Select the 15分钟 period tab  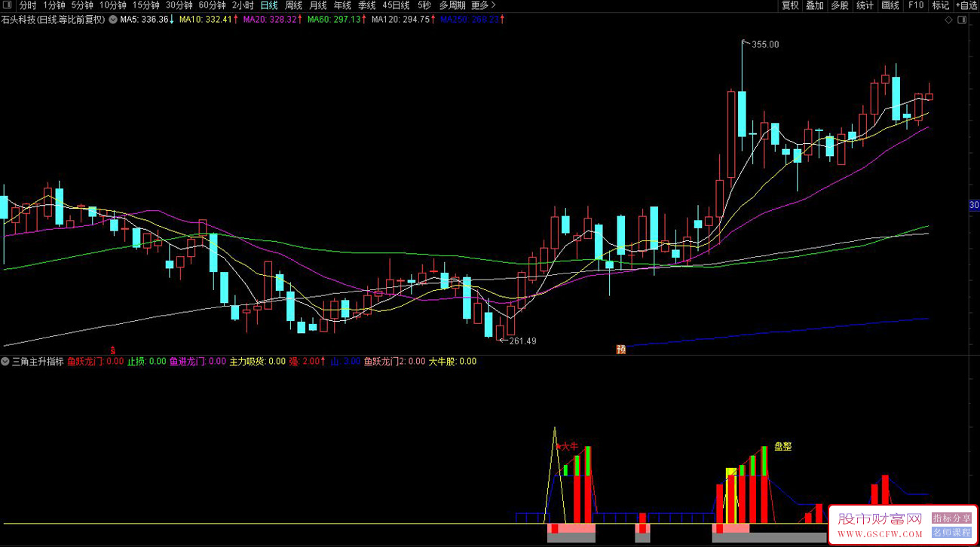point(146,5)
